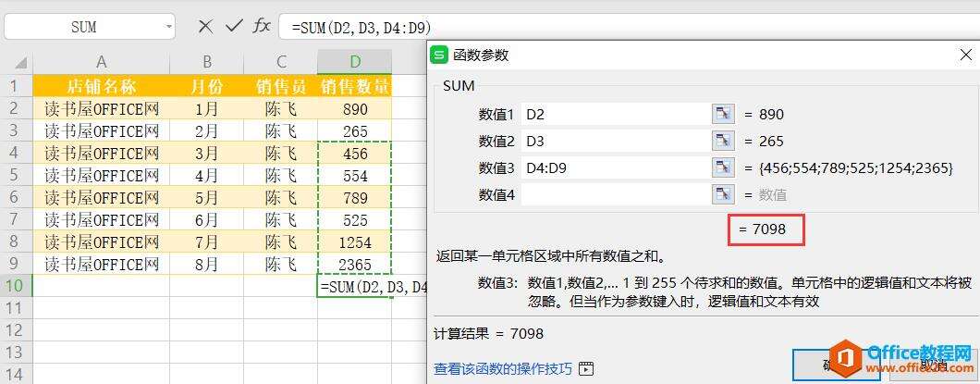Click the select-all corner triangle
This screenshot has width=980, height=384.
[x=20, y=63]
